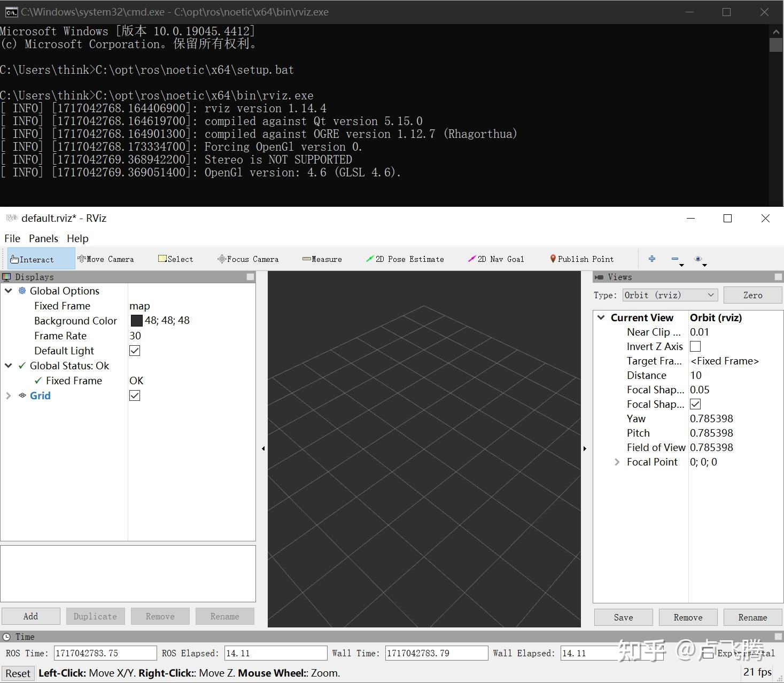
Task: Click the Publish Point tool
Action: pos(582,259)
